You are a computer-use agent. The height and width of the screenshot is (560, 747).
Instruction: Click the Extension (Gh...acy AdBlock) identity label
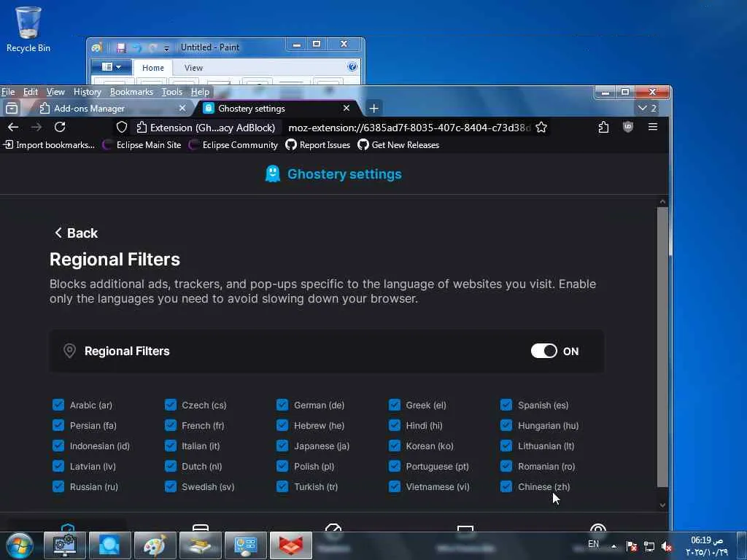point(206,128)
